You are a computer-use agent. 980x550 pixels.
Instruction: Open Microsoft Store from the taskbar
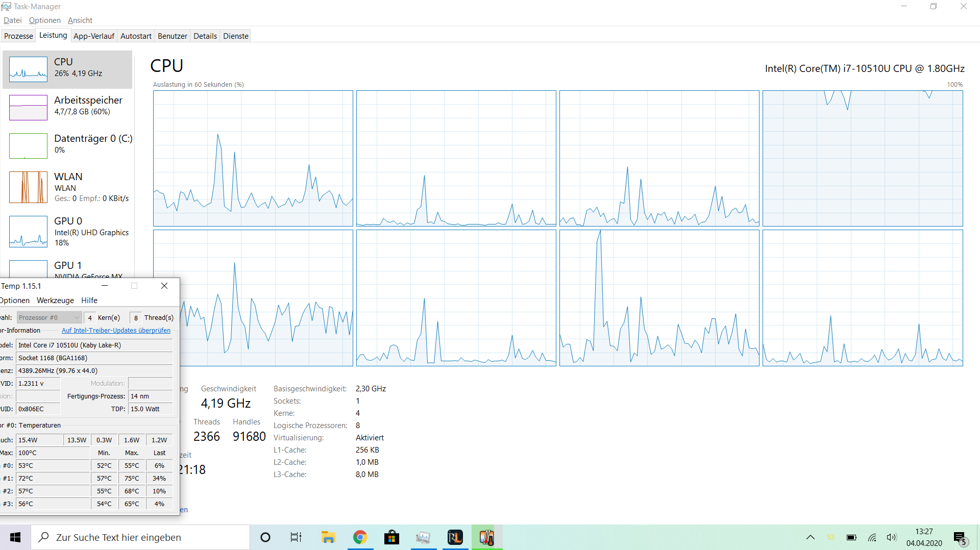pyautogui.click(x=391, y=537)
